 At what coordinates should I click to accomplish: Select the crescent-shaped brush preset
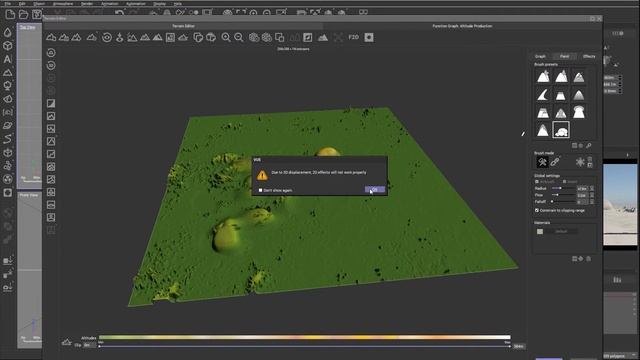[x=543, y=95]
